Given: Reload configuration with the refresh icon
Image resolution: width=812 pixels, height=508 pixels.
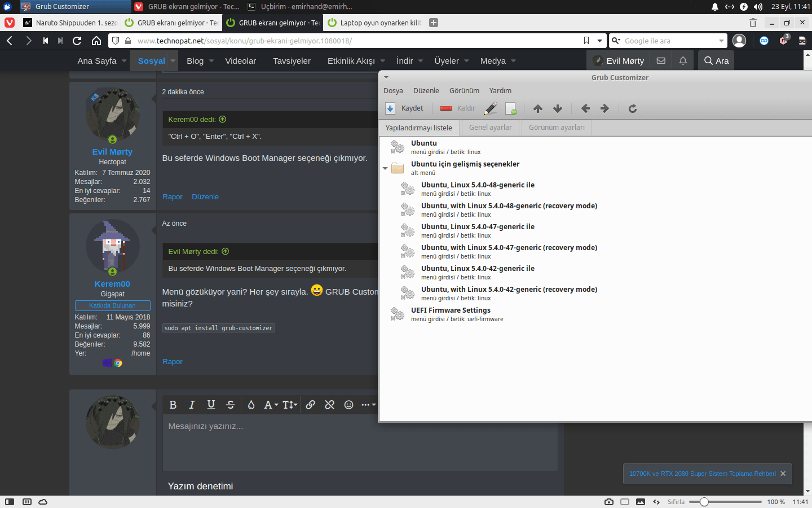Looking at the screenshot, I should [633, 108].
